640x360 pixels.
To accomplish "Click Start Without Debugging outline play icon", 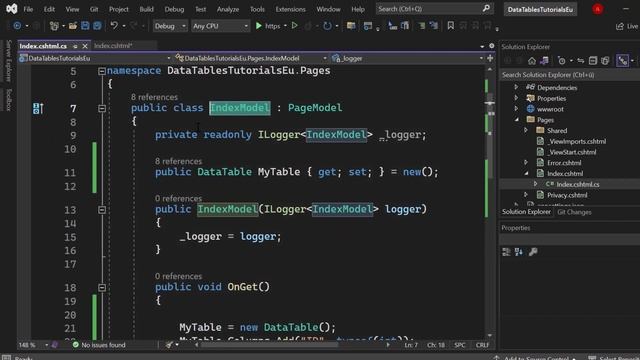I will (294, 26).
